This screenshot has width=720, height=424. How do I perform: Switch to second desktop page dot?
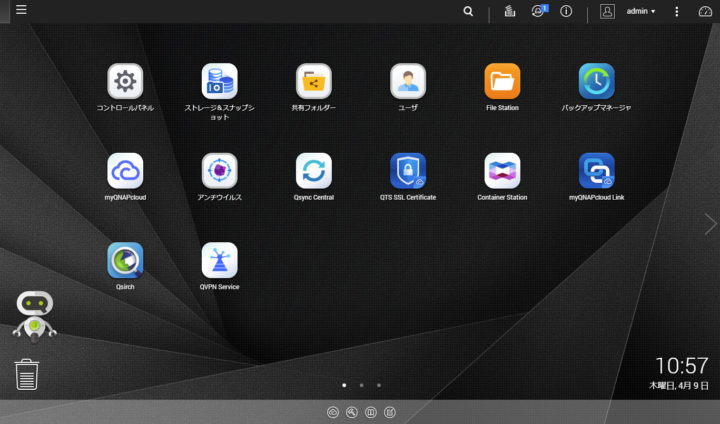[362, 385]
